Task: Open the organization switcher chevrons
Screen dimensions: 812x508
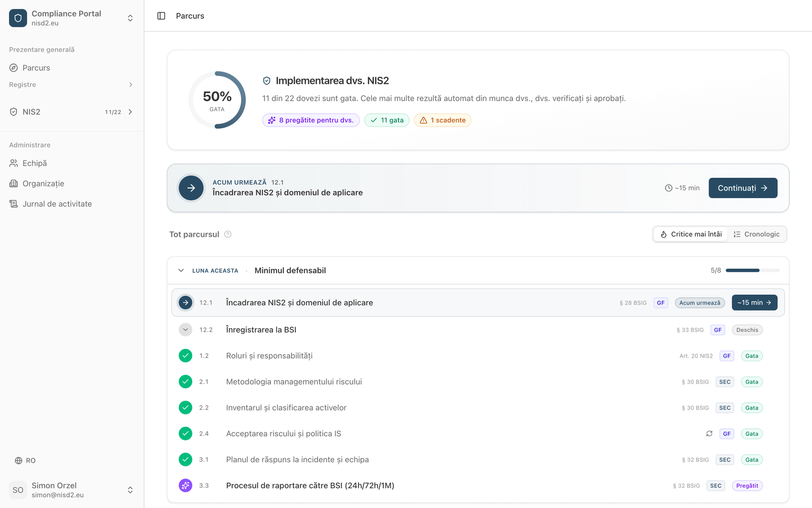Action: (130, 18)
